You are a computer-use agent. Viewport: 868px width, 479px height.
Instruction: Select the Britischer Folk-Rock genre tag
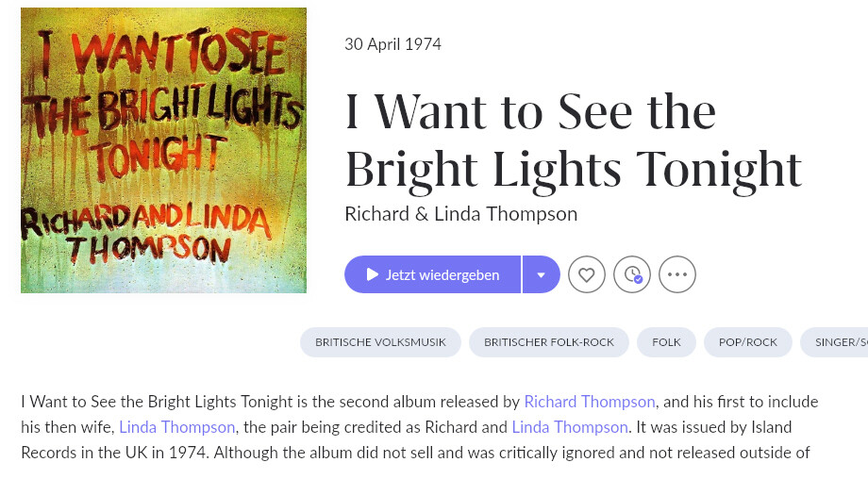[549, 342]
